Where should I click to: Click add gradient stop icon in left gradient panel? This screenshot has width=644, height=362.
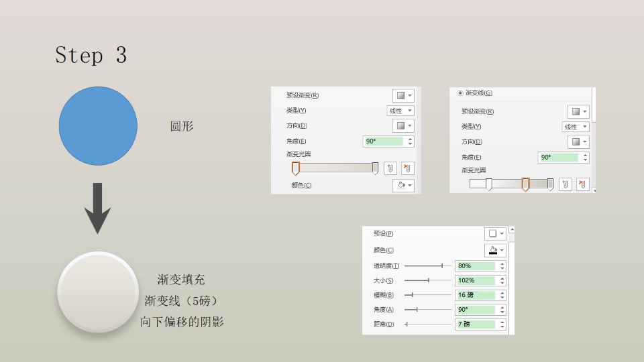point(391,169)
